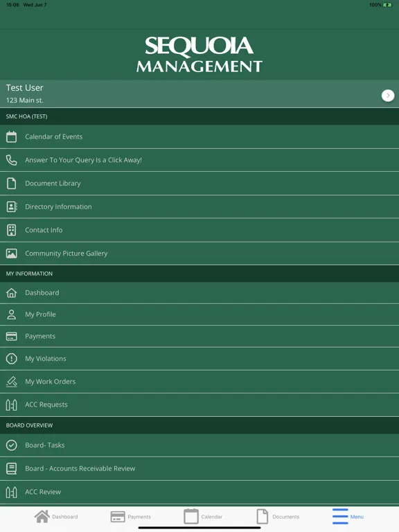This screenshot has height=532, width=399.
Task: Switch to the Calendar tab label at bottom
Action: click(x=212, y=517)
